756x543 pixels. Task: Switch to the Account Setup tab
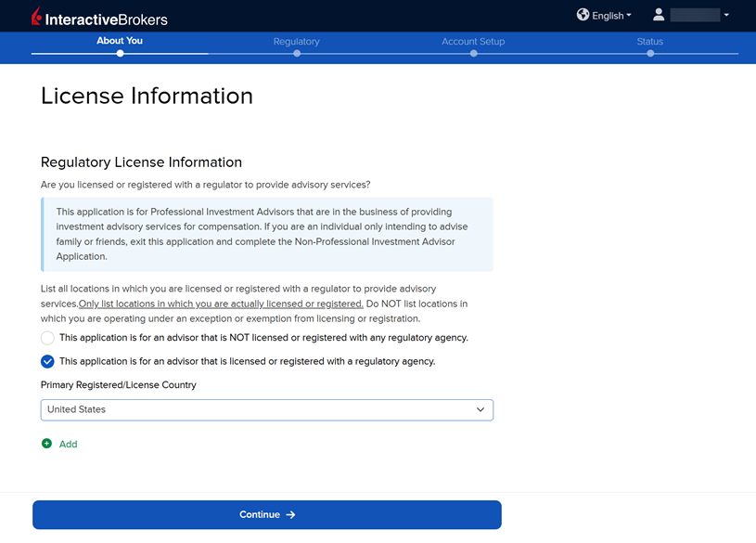click(x=473, y=41)
